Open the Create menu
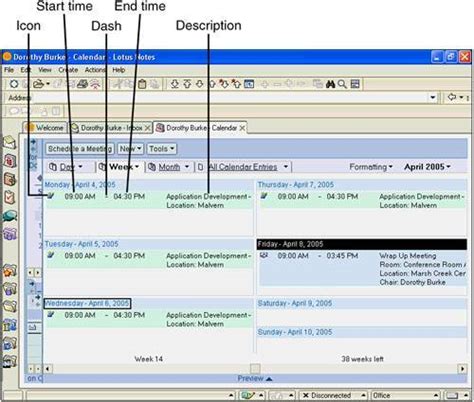 (x=68, y=70)
